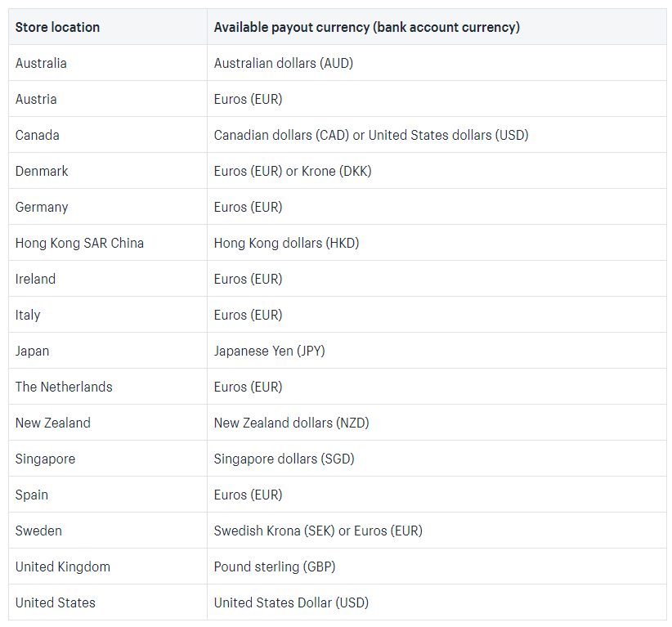
Task: Click the Store location column header
Action: pyautogui.click(x=57, y=27)
